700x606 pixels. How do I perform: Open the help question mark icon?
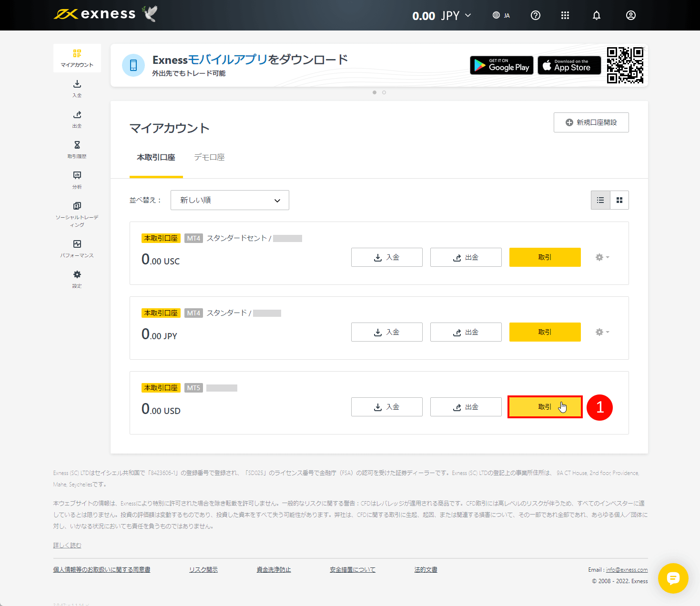(x=536, y=15)
